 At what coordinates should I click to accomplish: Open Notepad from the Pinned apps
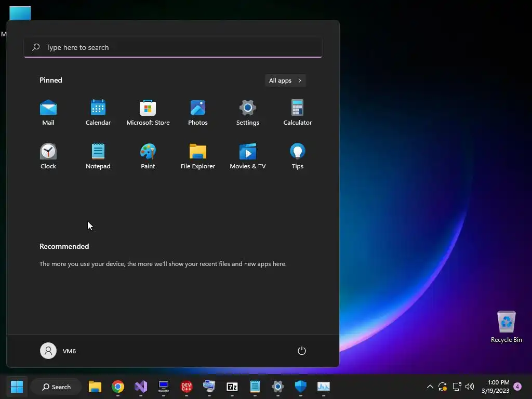[98, 156]
